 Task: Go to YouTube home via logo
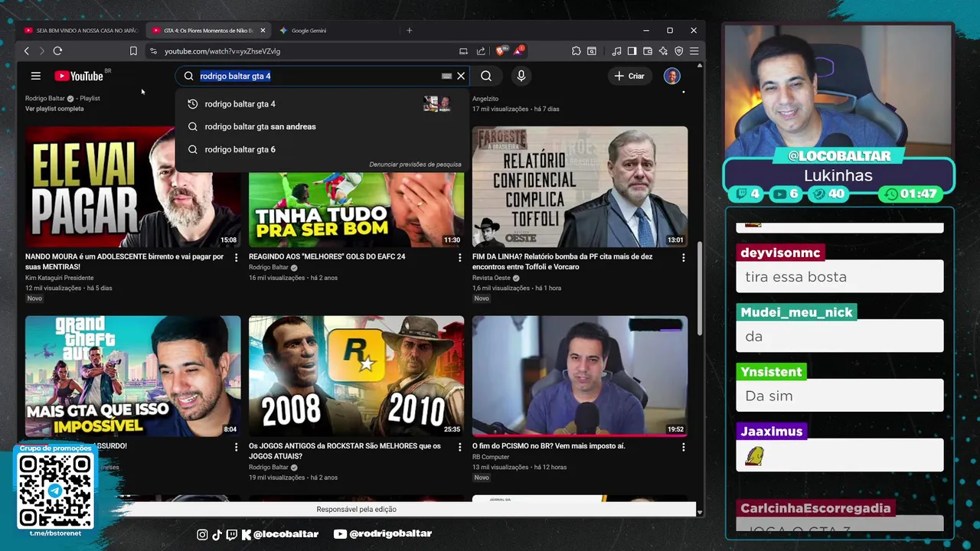click(79, 76)
